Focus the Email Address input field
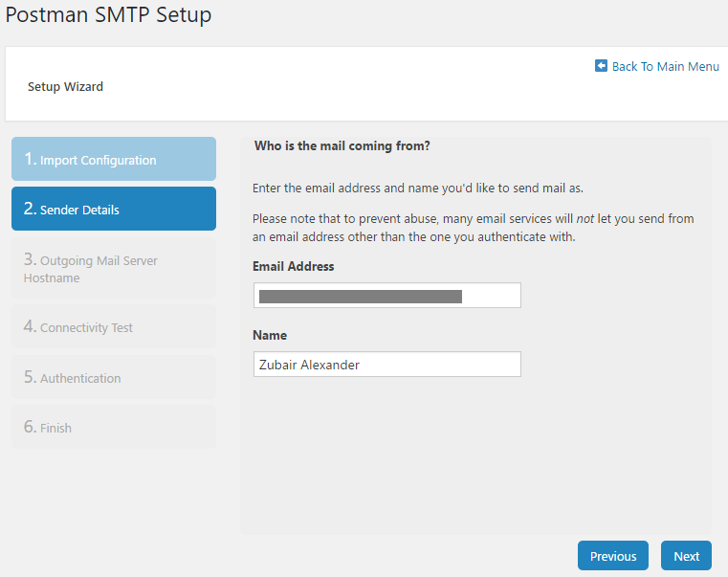The height and width of the screenshot is (577, 728). (386, 296)
